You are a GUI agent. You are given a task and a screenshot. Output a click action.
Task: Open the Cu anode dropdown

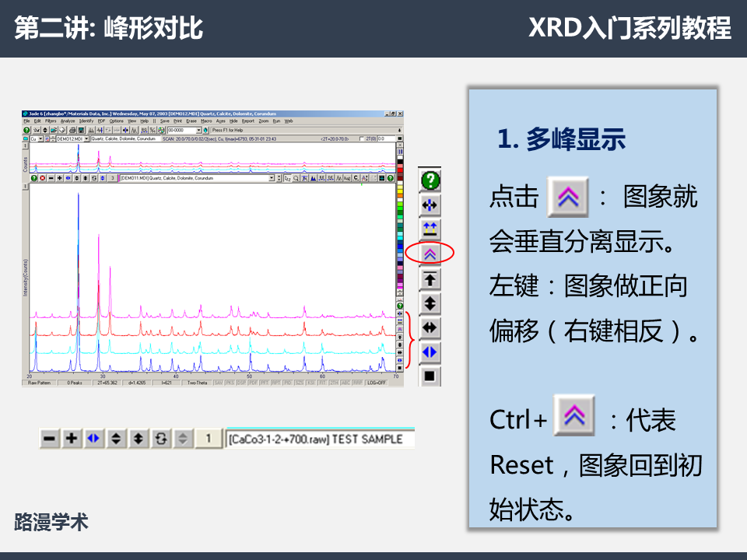[40, 139]
